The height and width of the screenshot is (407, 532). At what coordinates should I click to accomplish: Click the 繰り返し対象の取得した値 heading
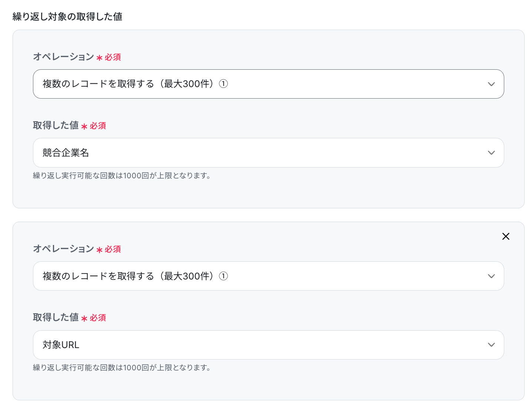point(67,17)
